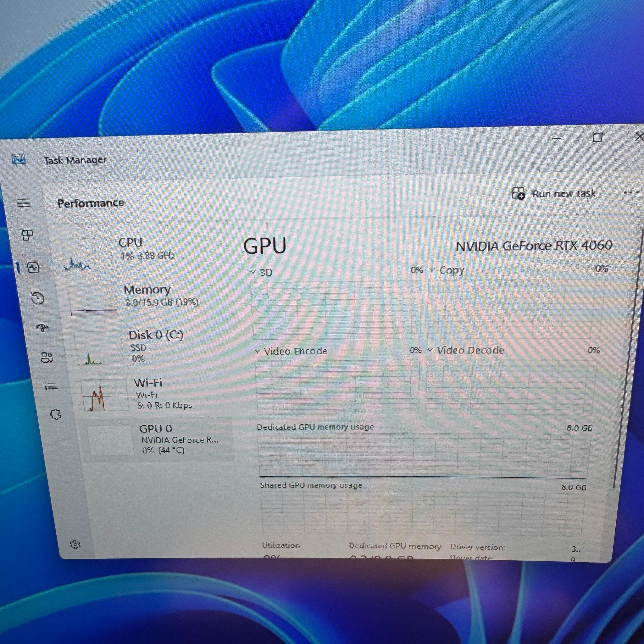Select the Performance page icon
Screen dimensions: 644x644
click(33, 267)
